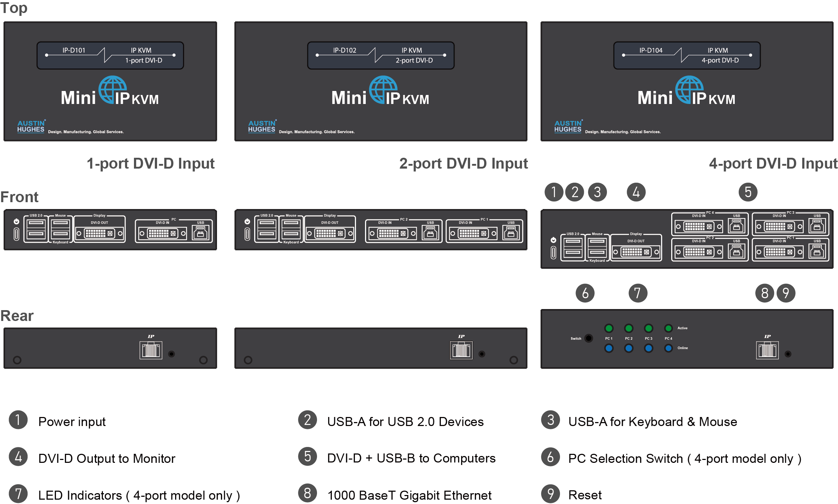838x504 pixels.
Task: Select the Austin Hughes logo on the IP-D102 panel
Action: tap(262, 126)
